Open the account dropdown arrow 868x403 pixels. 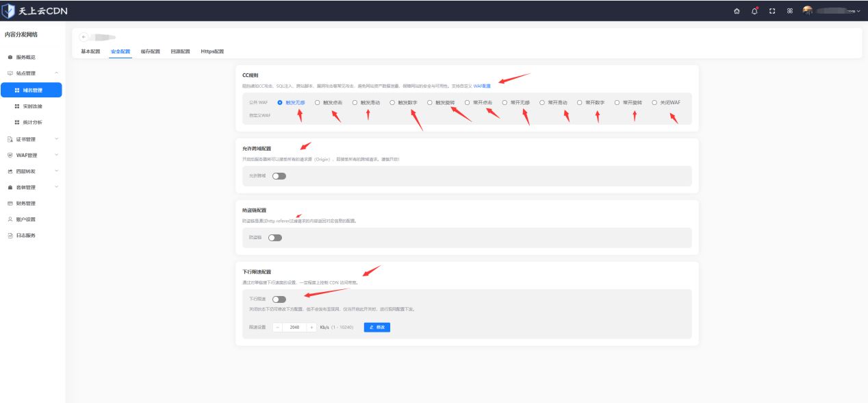tap(858, 11)
